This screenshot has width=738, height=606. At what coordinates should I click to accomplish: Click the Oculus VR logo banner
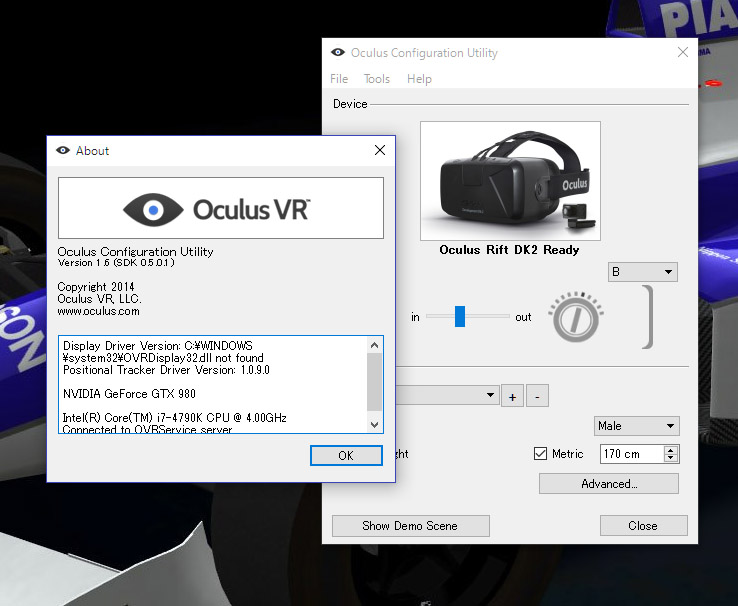click(x=221, y=208)
